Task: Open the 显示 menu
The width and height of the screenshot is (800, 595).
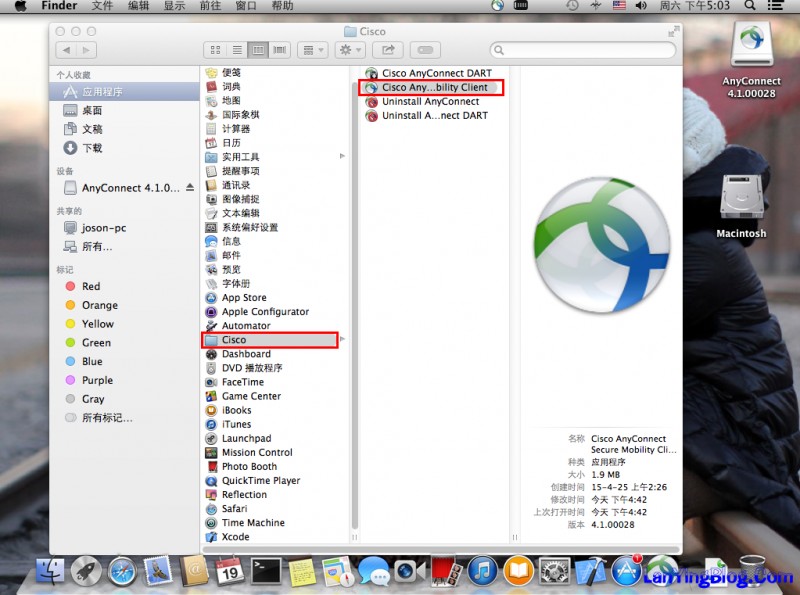Action: point(174,6)
